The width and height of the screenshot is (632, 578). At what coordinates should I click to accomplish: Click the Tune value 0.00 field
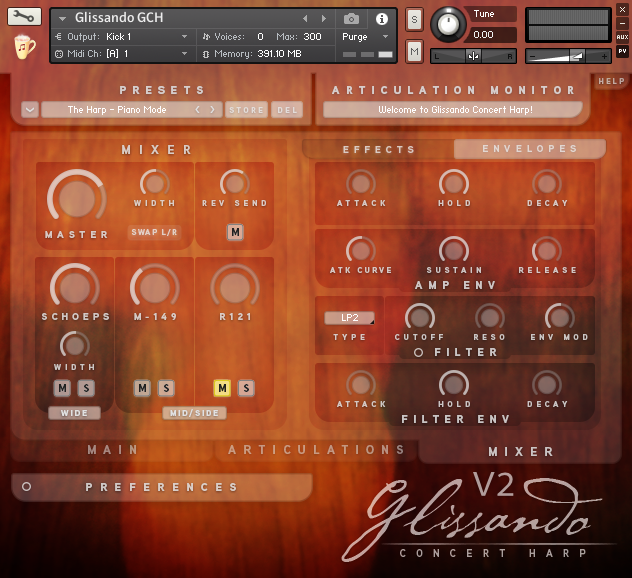click(490, 35)
